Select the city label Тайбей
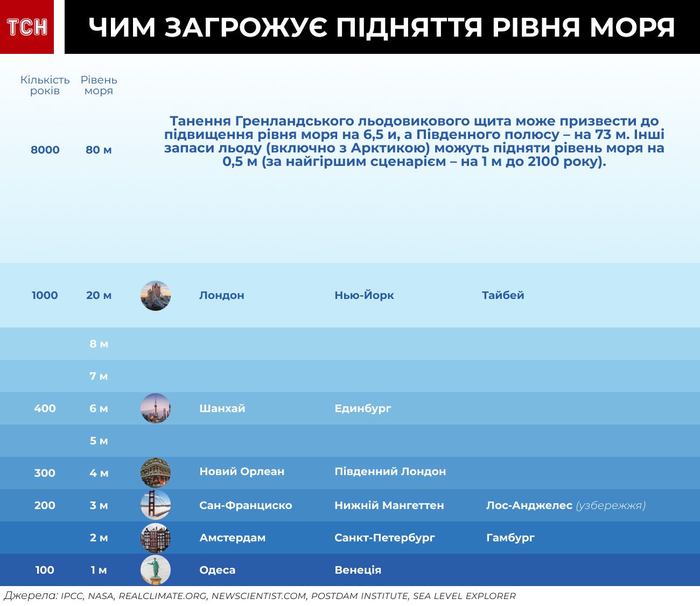 click(503, 295)
